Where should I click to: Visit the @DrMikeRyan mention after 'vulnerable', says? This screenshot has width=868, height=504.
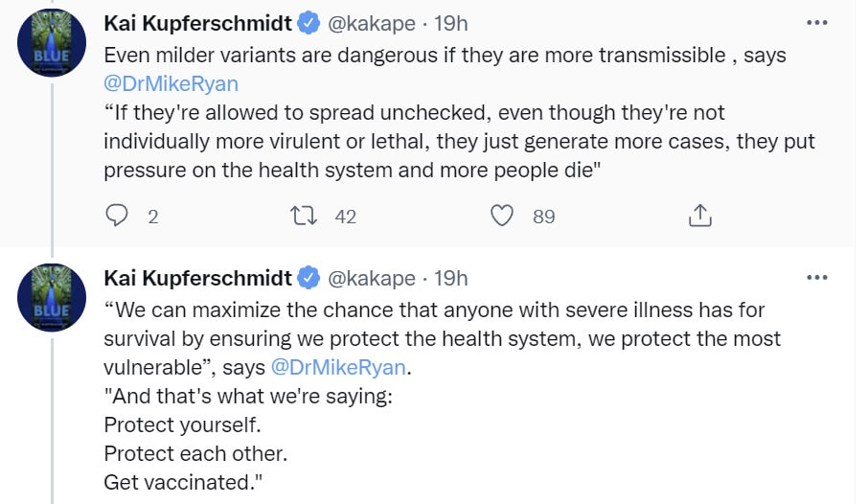click(x=338, y=367)
